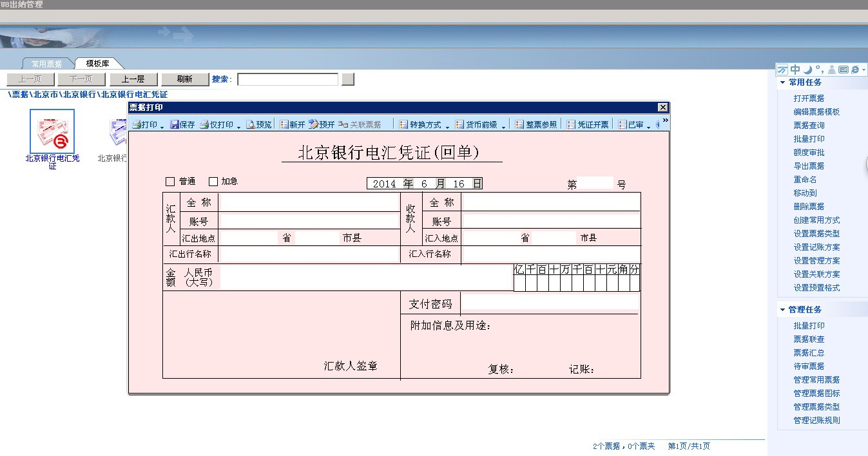Click the 转换方式 toolbar icon
Viewport: 868px width, 456px height.
coord(404,124)
